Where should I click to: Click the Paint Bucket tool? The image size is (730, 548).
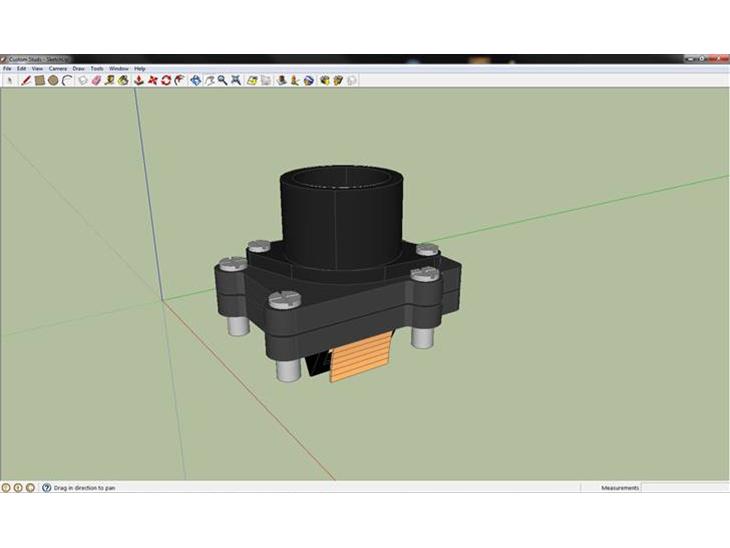123,80
